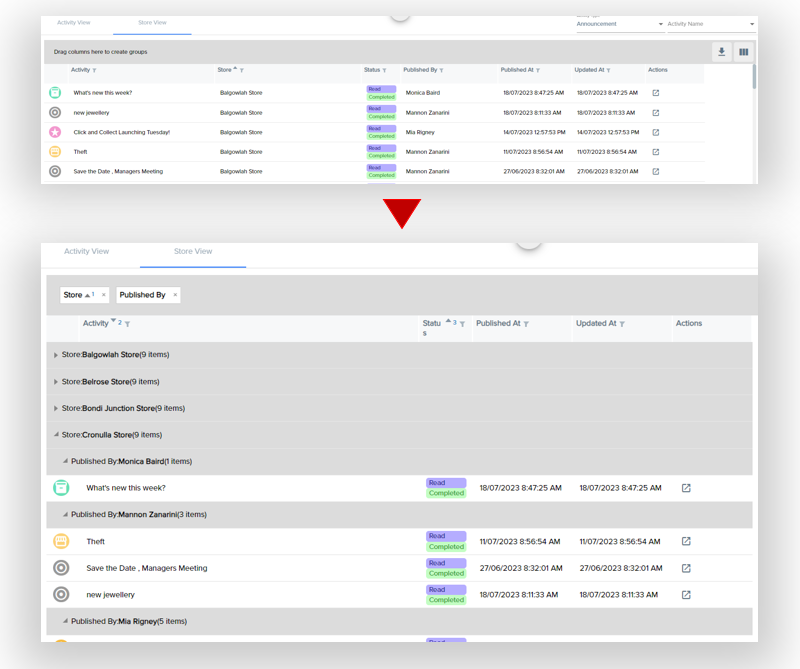Image resolution: width=800 pixels, height=669 pixels.
Task: Expand the Balgowlah Store group row
Action: click(56, 355)
